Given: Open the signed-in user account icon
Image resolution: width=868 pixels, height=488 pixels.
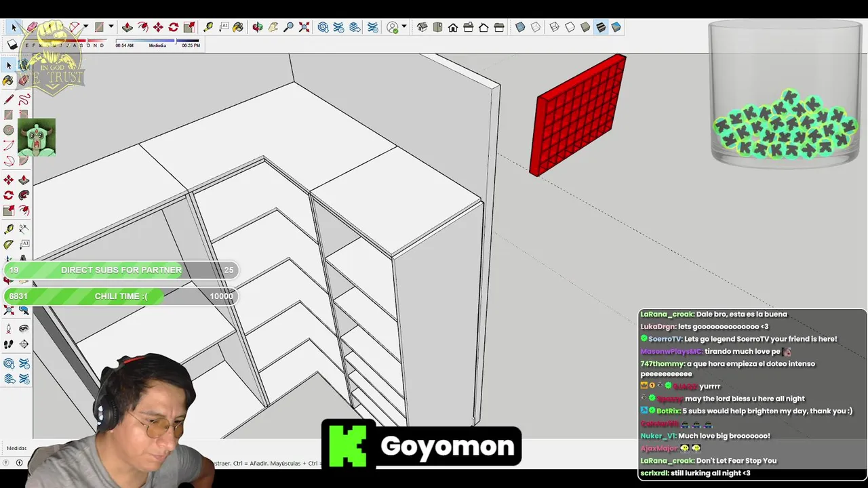Looking at the screenshot, I should 393,27.
